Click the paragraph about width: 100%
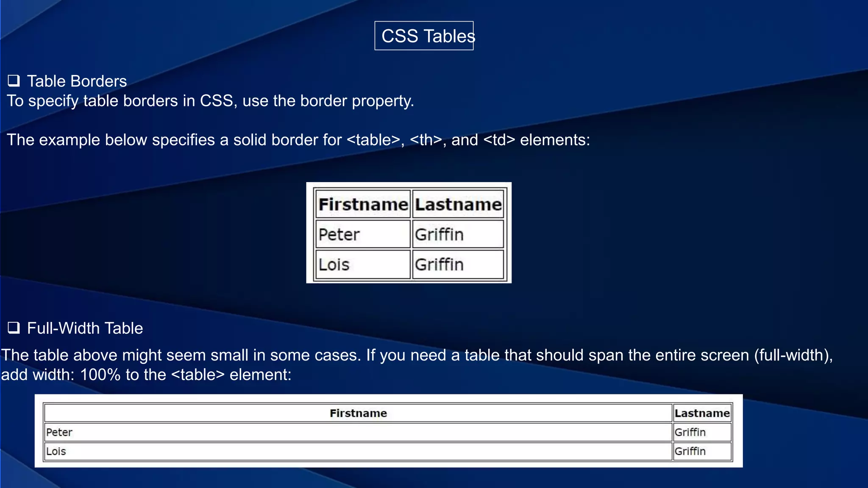The image size is (868, 488). (417, 365)
